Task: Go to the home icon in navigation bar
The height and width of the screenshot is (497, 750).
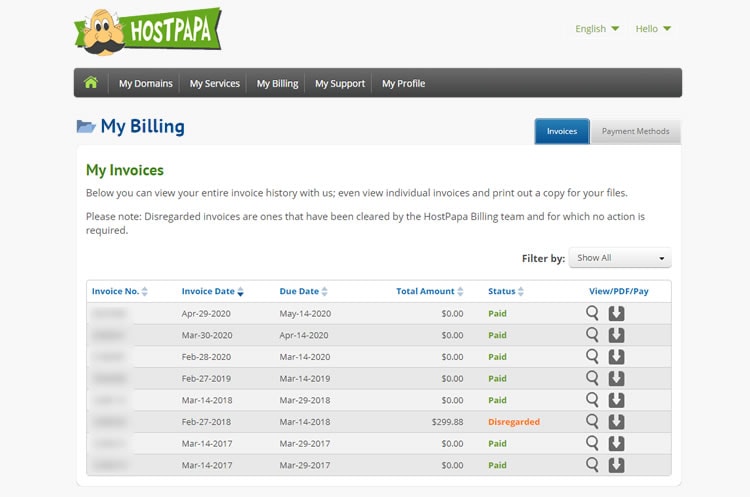Action: click(x=91, y=83)
